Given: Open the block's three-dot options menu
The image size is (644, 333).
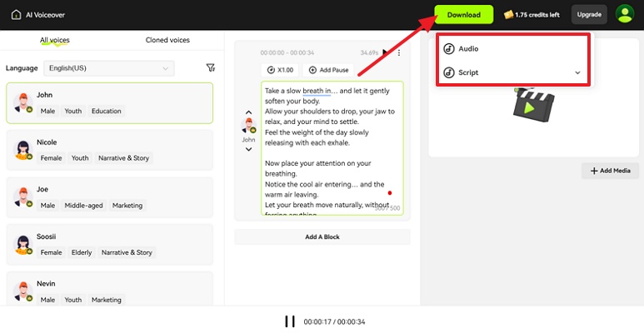Looking at the screenshot, I should [x=399, y=52].
